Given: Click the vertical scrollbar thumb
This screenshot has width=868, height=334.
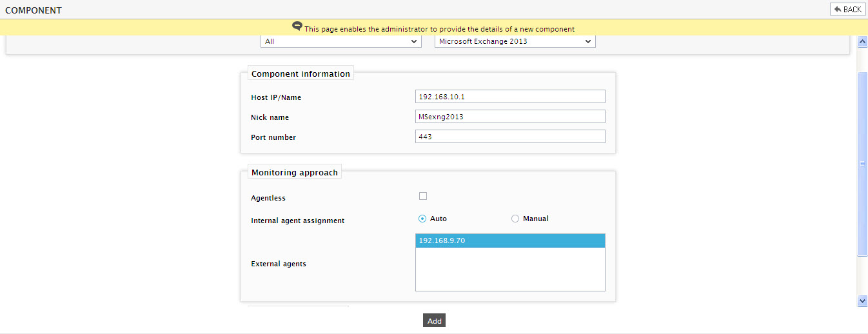Looking at the screenshot, I should pyautogui.click(x=862, y=164).
